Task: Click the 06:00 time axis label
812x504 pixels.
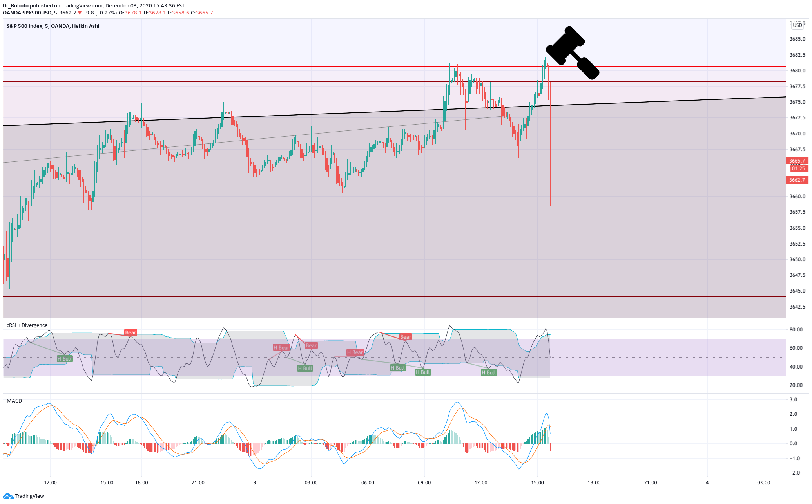Action: tap(368, 482)
